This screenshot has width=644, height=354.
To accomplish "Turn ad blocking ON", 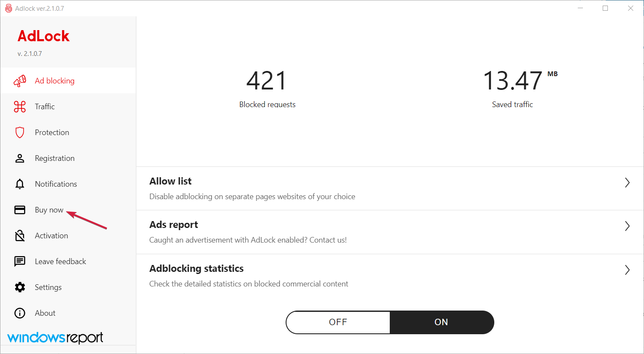I will (441, 322).
